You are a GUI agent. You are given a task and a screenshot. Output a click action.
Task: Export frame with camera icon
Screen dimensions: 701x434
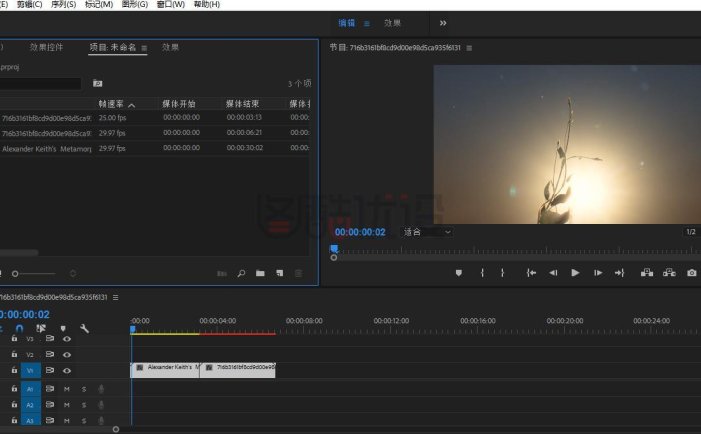pyautogui.click(x=692, y=273)
